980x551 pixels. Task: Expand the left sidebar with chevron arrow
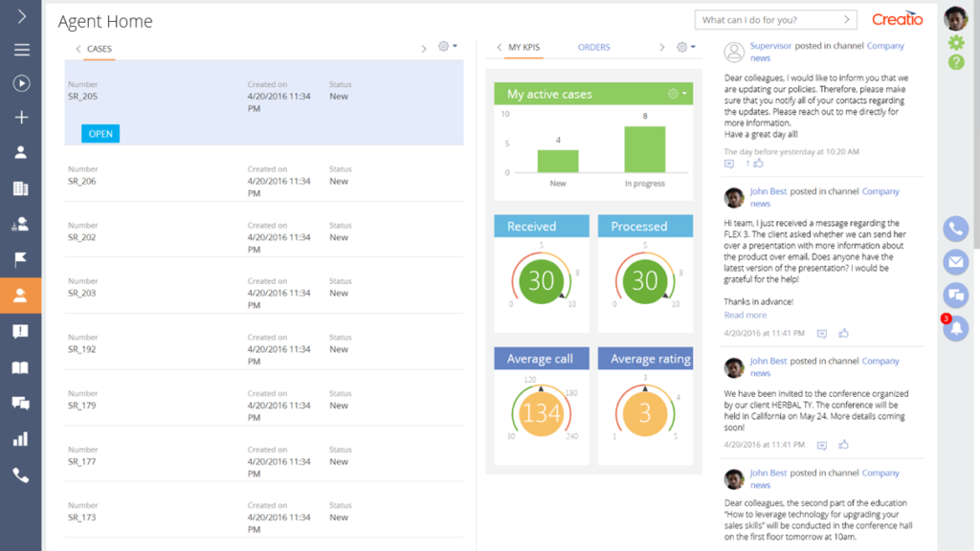click(21, 16)
